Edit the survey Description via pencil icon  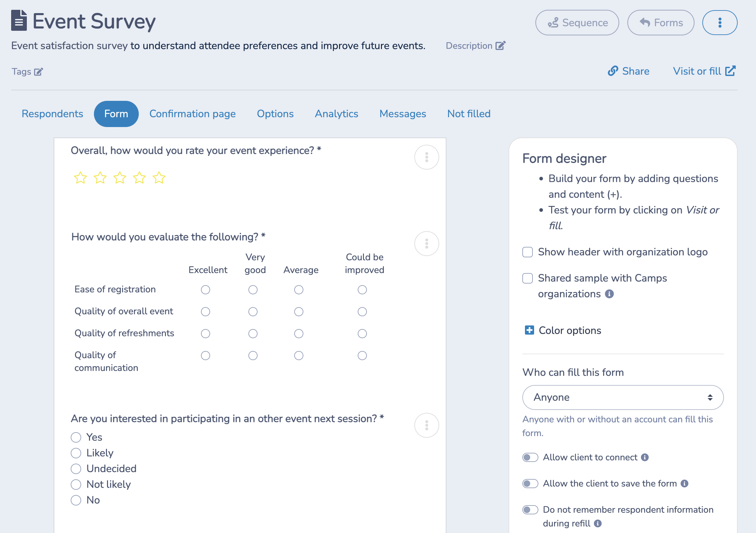pyautogui.click(x=500, y=45)
